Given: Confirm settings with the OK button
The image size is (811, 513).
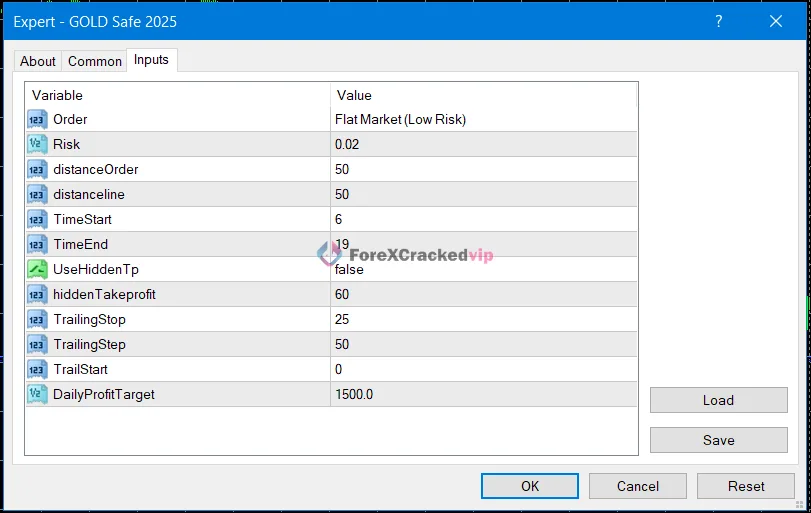Looking at the screenshot, I should point(530,486).
